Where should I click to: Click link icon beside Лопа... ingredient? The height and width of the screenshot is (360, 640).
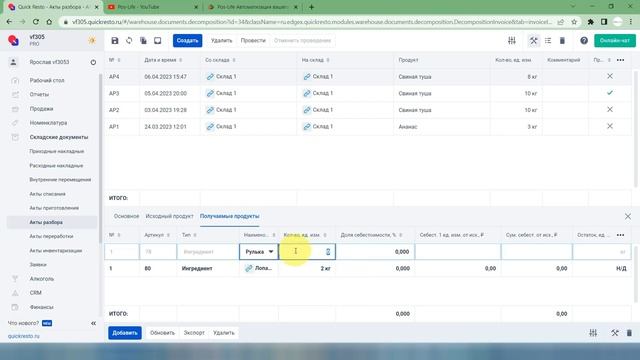(x=249, y=268)
